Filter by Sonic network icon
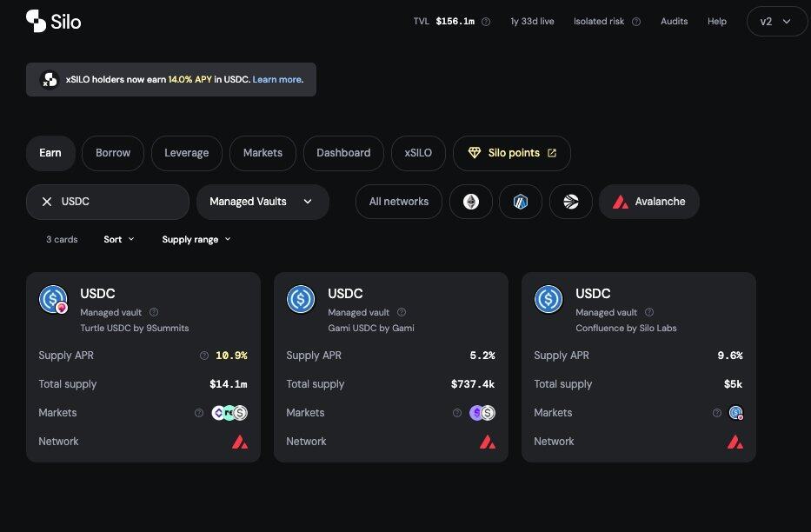The width and height of the screenshot is (811, 532). 571,202
